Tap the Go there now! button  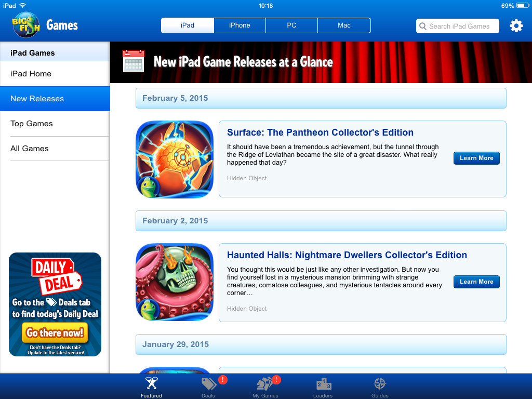pos(55,332)
